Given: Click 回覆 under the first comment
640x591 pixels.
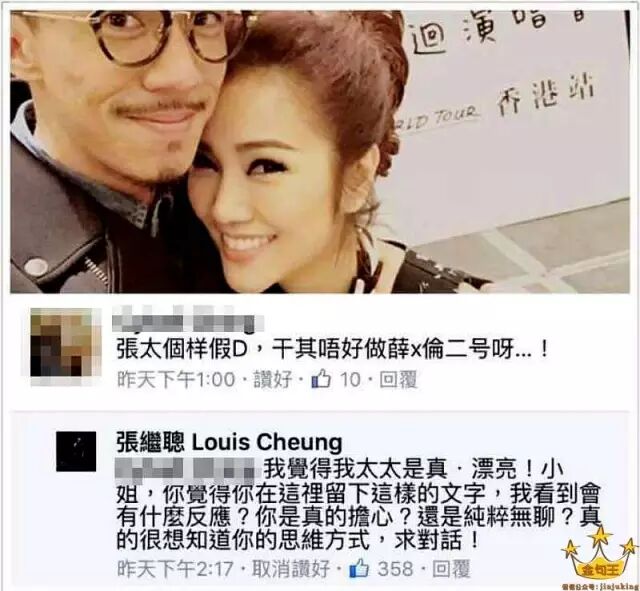Looking at the screenshot, I should pos(399,380).
